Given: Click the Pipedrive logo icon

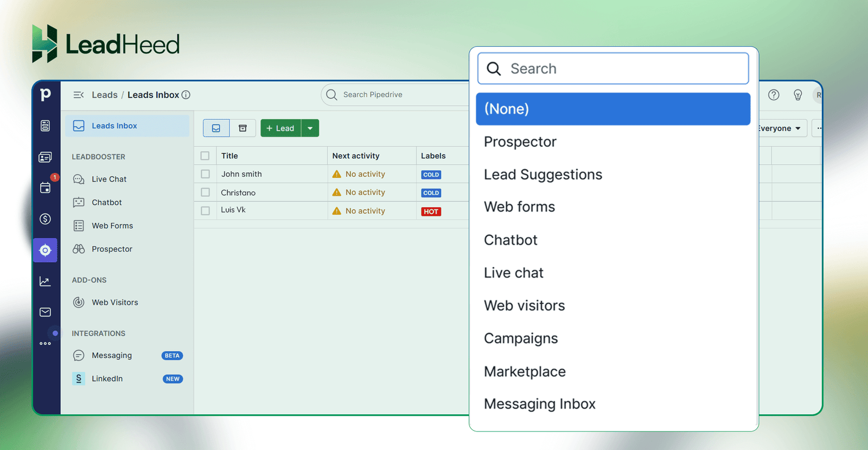Looking at the screenshot, I should [46, 94].
